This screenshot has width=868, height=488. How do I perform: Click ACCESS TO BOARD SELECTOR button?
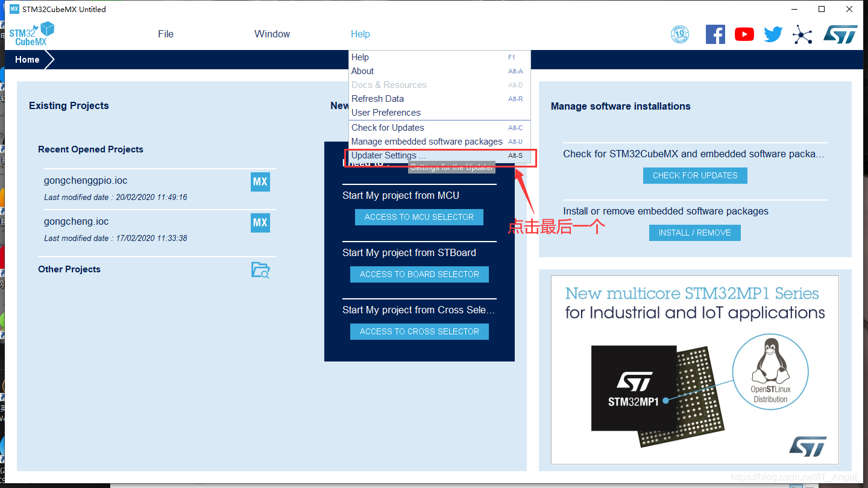[x=420, y=274]
